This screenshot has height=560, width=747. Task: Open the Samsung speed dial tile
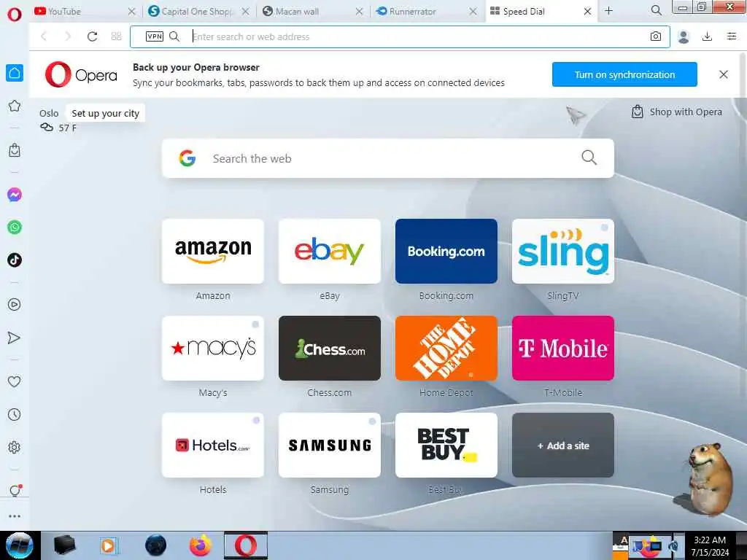point(330,446)
